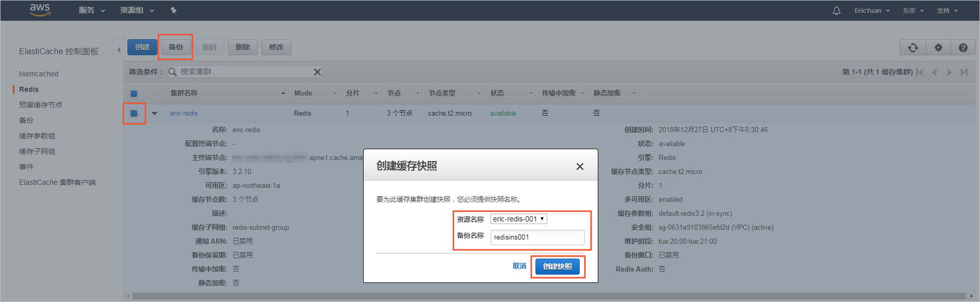The width and height of the screenshot is (980, 302).
Task: Click the horizontal scrollbar track
Action: [549, 296]
